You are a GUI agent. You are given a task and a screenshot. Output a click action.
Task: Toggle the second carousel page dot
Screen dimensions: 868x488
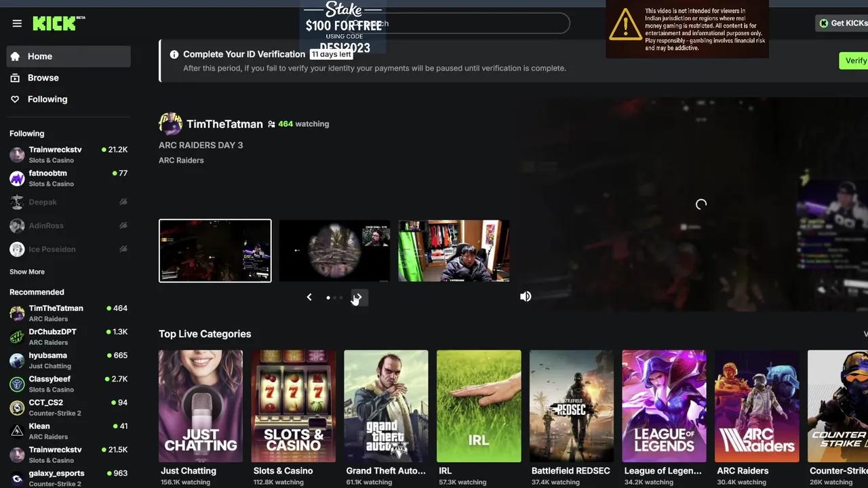point(334,298)
